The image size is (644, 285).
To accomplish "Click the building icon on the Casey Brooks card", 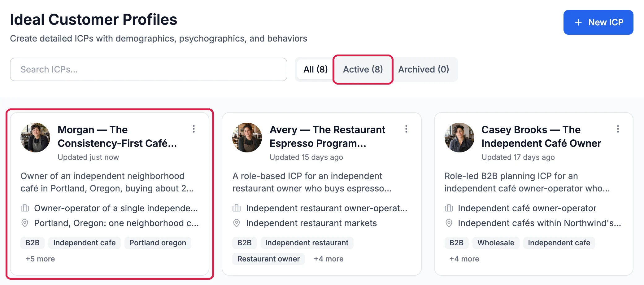I will click(x=449, y=208).
